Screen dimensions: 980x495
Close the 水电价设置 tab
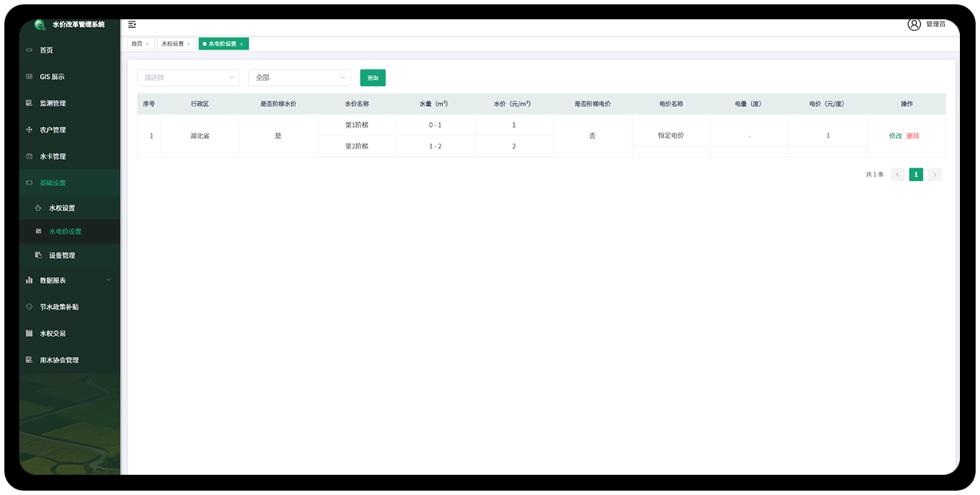[242, 44]
